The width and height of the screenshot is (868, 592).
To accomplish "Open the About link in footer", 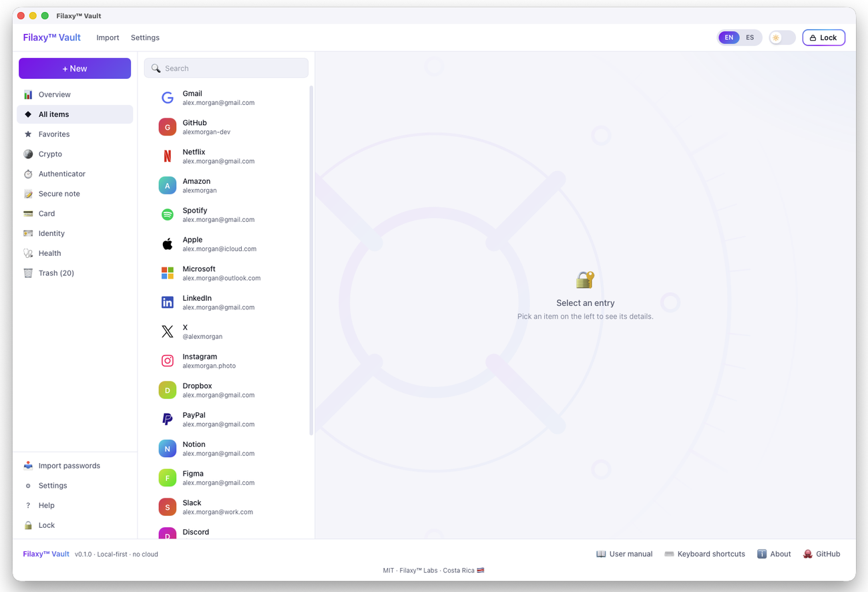I will click(x=774, y=554).
